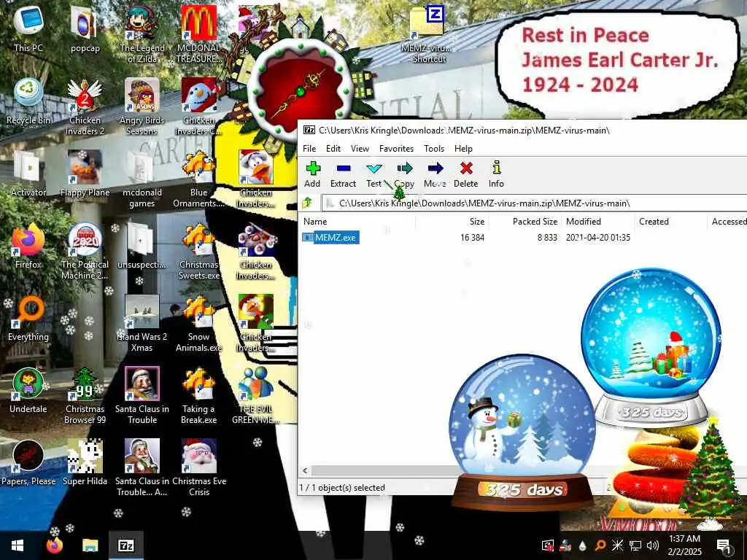Open the taskbar clock showing 1:37 AM
Screen dimensions: 747x560
pos(684,545)
